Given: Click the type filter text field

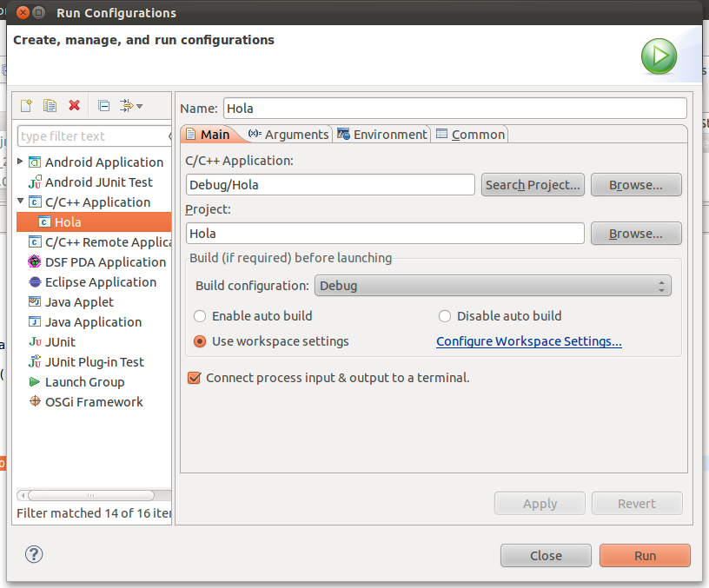Looking at the screenshot, I should coord(91,136).
